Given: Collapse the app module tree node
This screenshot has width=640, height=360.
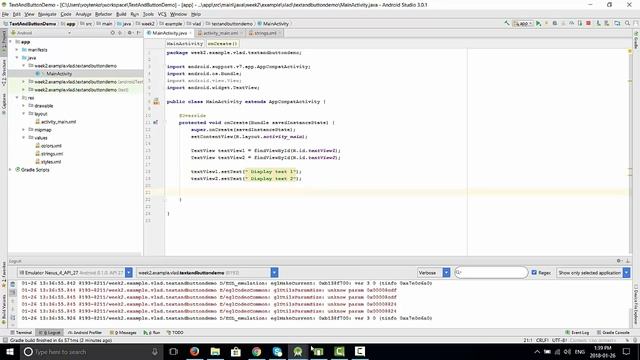Looking at the screenshot, I should [x=11, y=42].
